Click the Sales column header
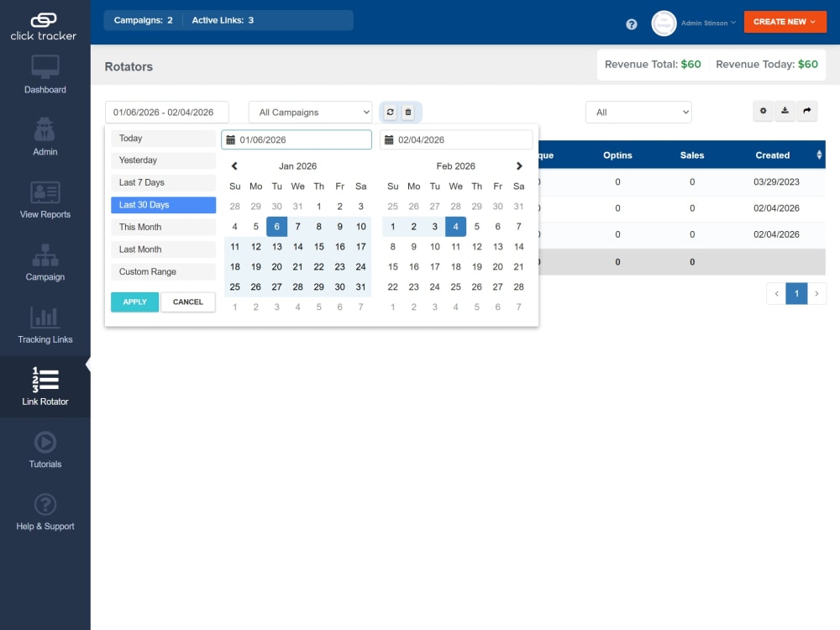 coord(692,155)
